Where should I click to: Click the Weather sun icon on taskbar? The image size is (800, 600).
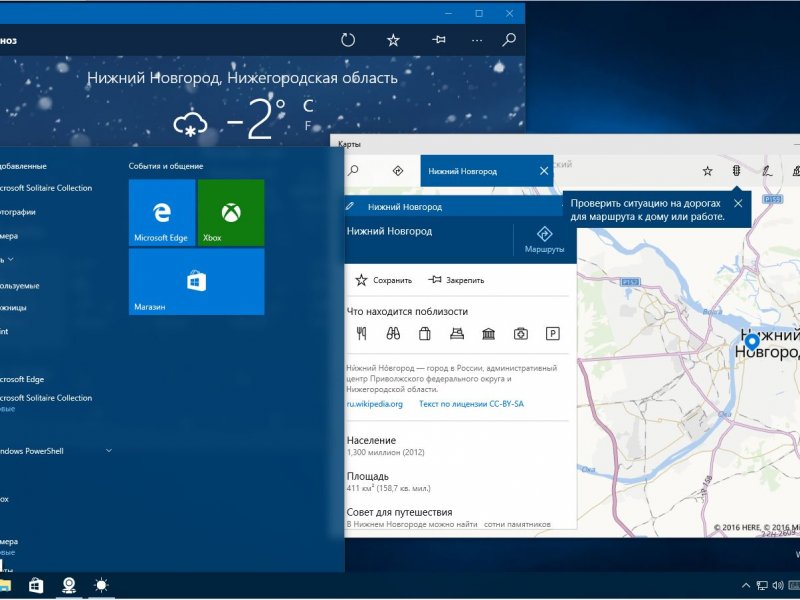(x=102, y=585)
